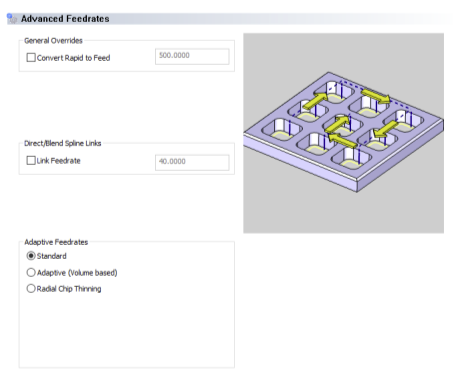The height and width of the screenshot is (383, 453).
Task: Click the Standard option label text
Action: coord(52,256)
